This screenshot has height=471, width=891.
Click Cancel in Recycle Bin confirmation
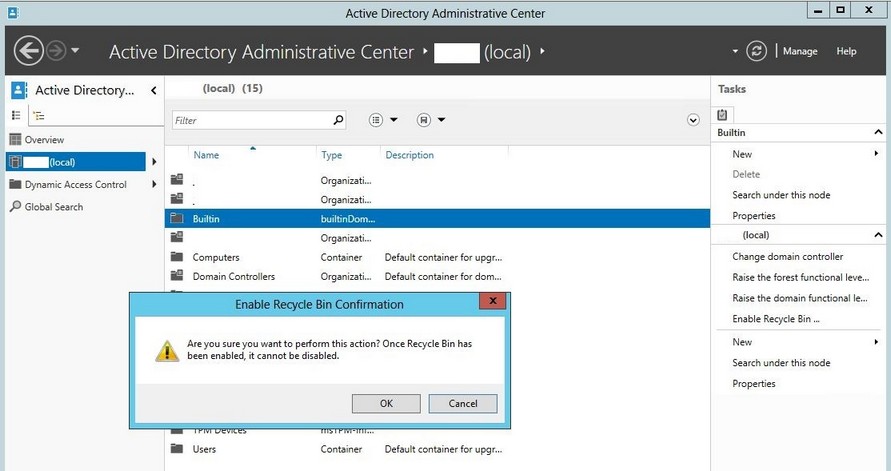tap(463, 403)
